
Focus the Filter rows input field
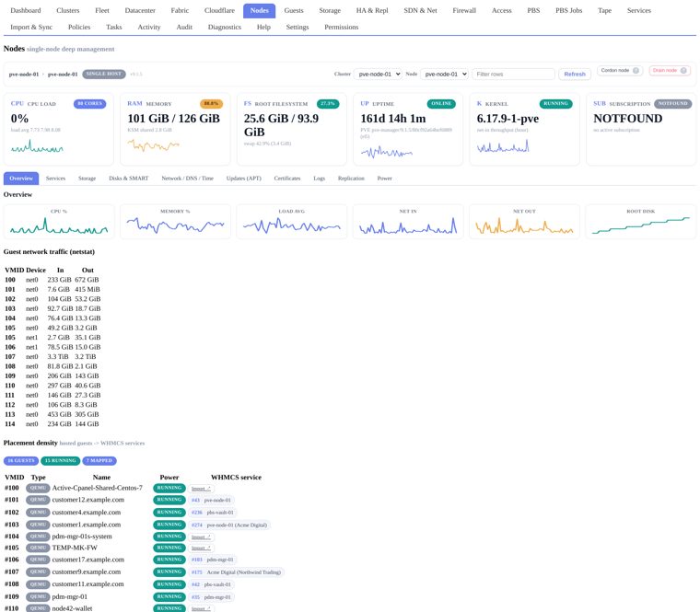pos(513,74)
